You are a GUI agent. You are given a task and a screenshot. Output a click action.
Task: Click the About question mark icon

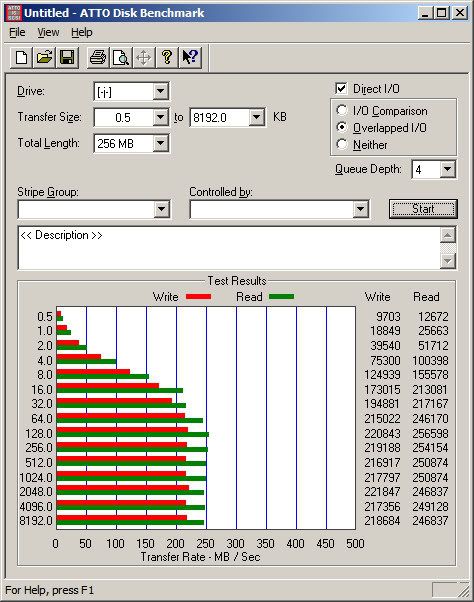[167, 58]
